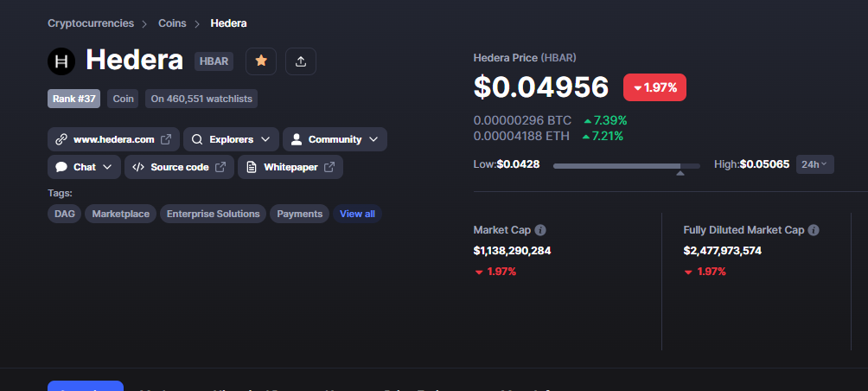Click the 7.21% ETH change
Image resolution: width=868 pixels, height=391 pixels.
tap(603, 136)
